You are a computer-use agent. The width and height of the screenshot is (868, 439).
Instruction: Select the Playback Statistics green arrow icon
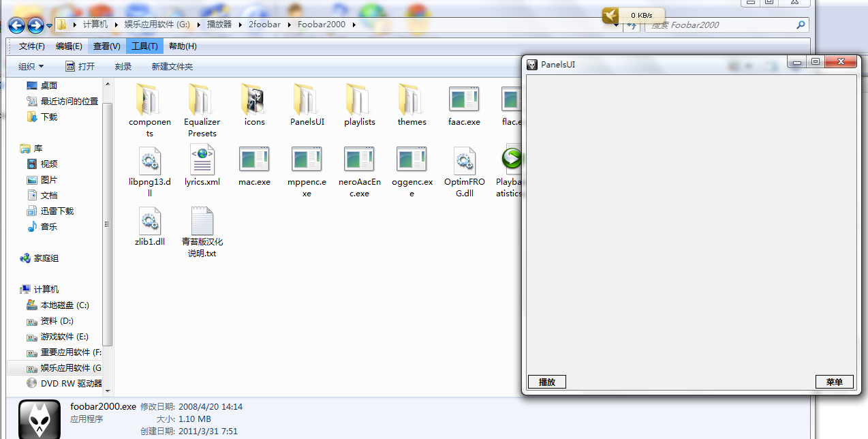pyautogui.click(x=511, y=159)
